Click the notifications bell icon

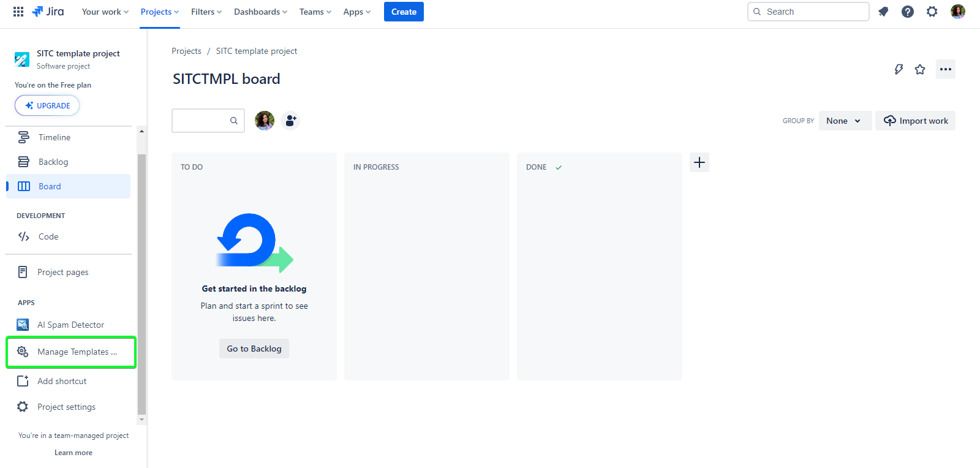click(x=883, y=12)
